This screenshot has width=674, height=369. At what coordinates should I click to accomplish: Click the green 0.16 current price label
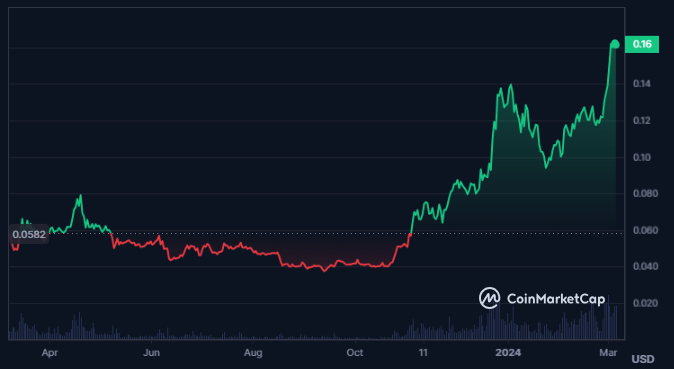642,44
